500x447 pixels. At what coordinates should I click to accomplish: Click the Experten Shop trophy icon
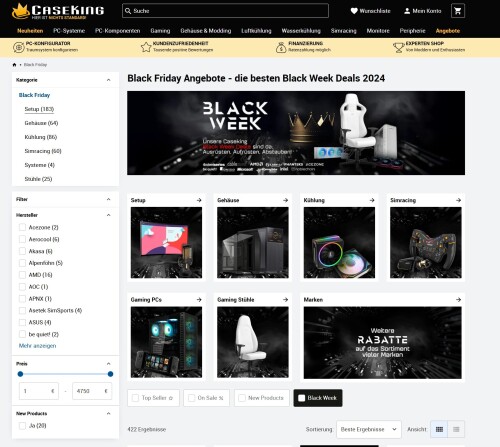[398, 47]
